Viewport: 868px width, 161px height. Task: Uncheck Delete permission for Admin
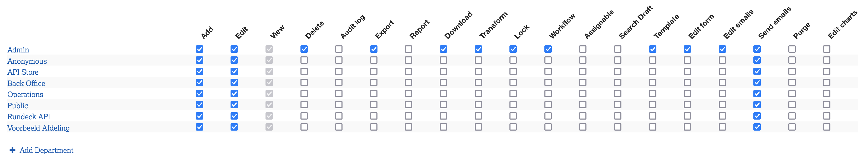click(x=304, y=49)
